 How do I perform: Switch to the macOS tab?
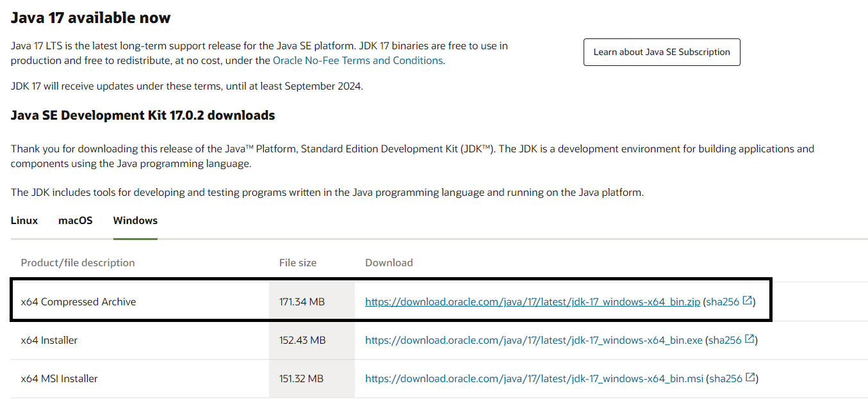(76, 220)
